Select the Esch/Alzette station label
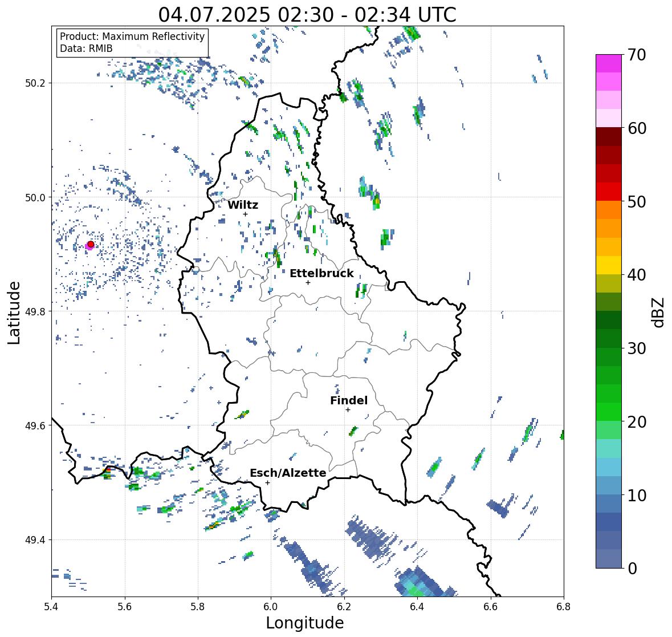The height and width of the screenshot is (637, 672). click(288, 473)
